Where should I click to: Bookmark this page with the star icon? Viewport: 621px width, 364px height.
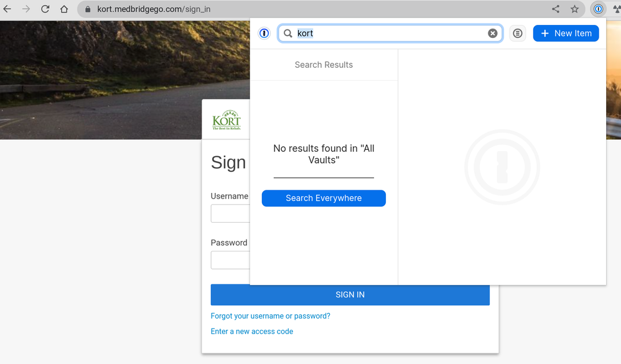574,9
